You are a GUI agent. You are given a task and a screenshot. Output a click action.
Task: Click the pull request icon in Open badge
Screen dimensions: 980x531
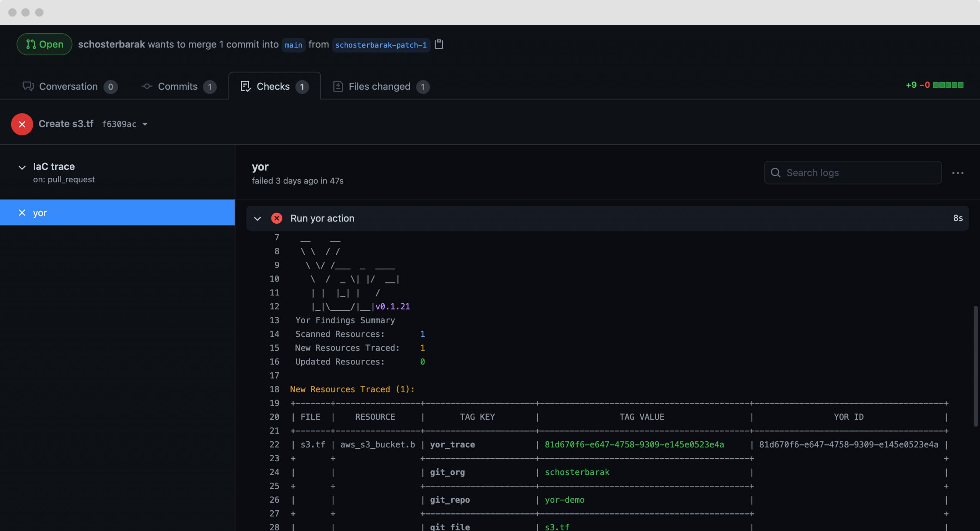[x=31, y=44]
